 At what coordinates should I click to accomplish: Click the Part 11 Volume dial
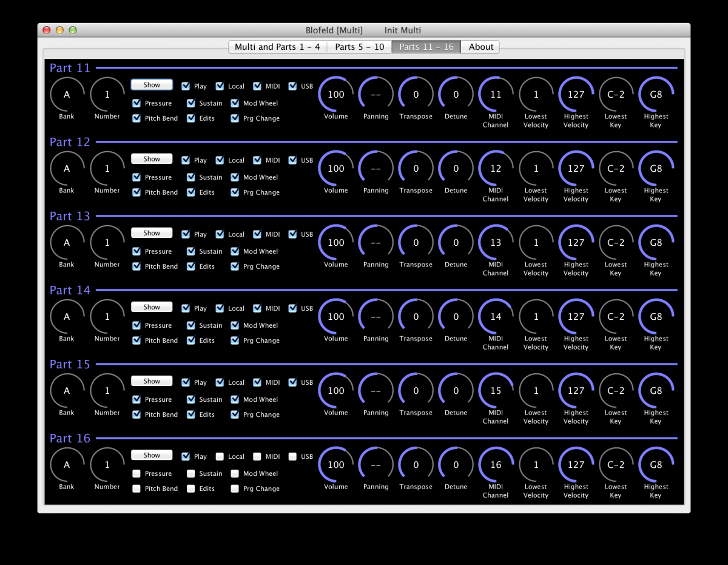335,95
